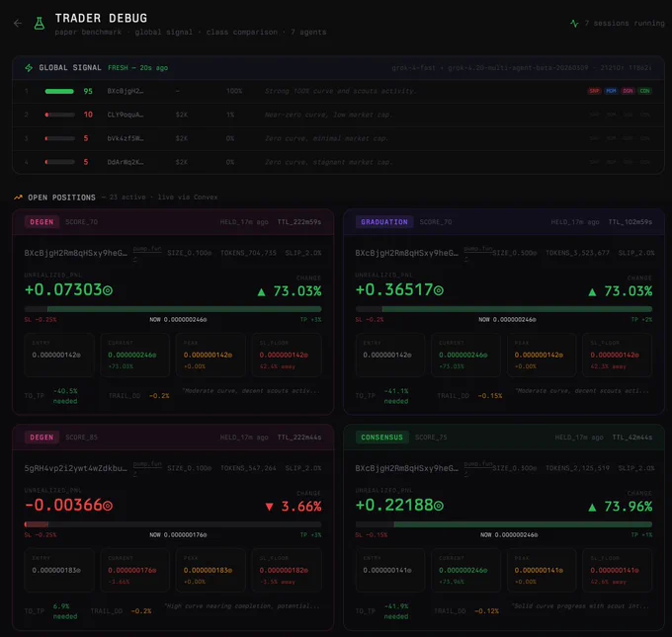Click PEAK box in DEGEN SCORE_70 card
The height and width of the screenshot is (637, 672).
(x=210, y=356)
